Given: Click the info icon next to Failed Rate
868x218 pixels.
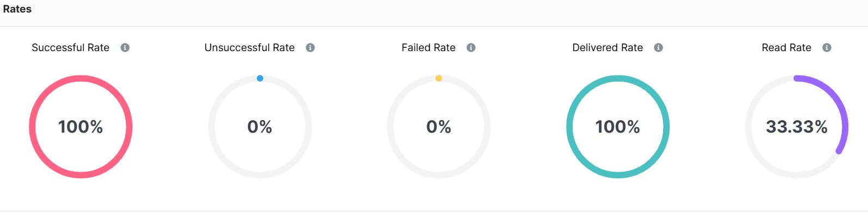Looking at the screenshot, I should click(x=471, y=48).
